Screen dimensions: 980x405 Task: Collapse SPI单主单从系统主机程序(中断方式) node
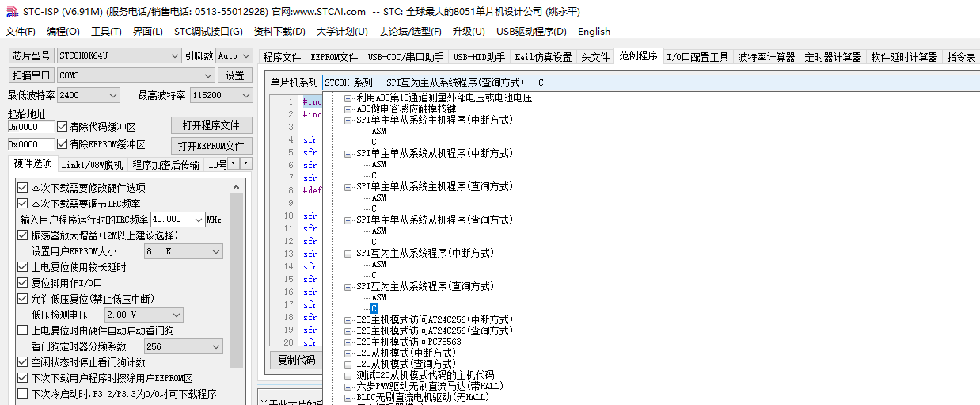point(348,120)
